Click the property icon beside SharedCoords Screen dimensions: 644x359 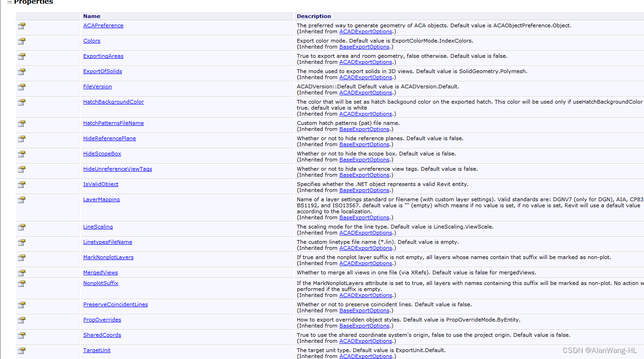pyautogui.click(x=22, y=335)
